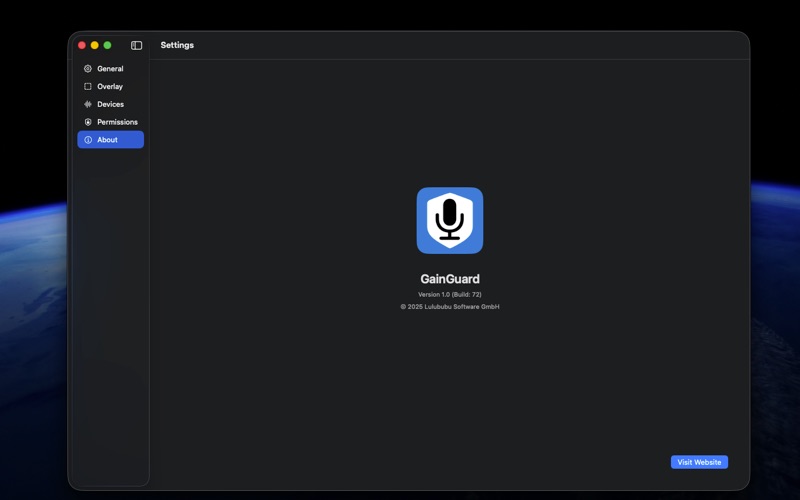
Task: Click the Settings window title
Action: pos(177,45)
